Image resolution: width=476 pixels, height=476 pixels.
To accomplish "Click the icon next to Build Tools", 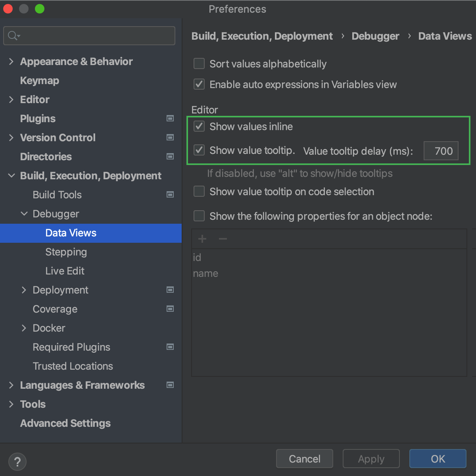I will point(170,194).
